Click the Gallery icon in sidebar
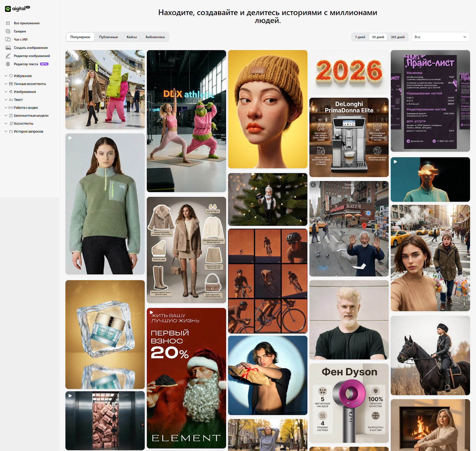 point(8,31)
